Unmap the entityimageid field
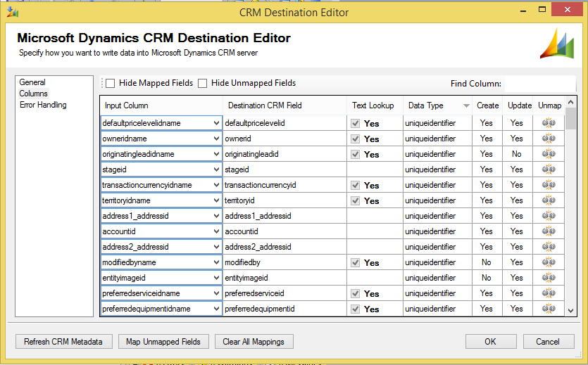The width and height of the screenshot is (588, 365). pyautogui.click(x=549, y=278)
